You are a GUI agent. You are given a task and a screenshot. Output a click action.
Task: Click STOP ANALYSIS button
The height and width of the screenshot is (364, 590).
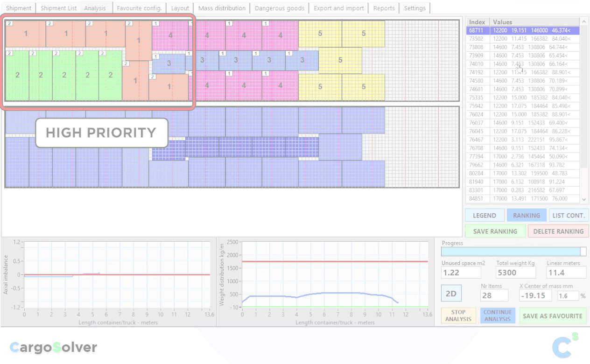[x=458, y=316]
